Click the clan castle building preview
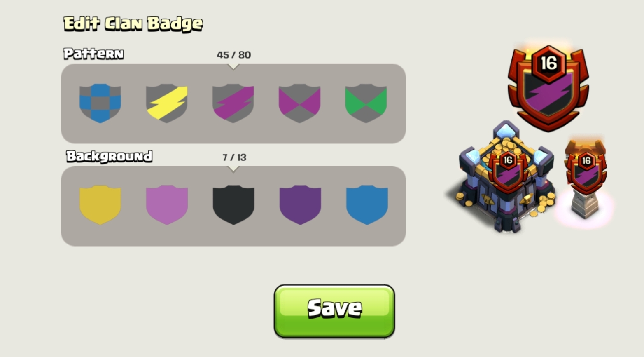Image resolution: width=644 pixels, height=357 pixels. tap(506, 177)
